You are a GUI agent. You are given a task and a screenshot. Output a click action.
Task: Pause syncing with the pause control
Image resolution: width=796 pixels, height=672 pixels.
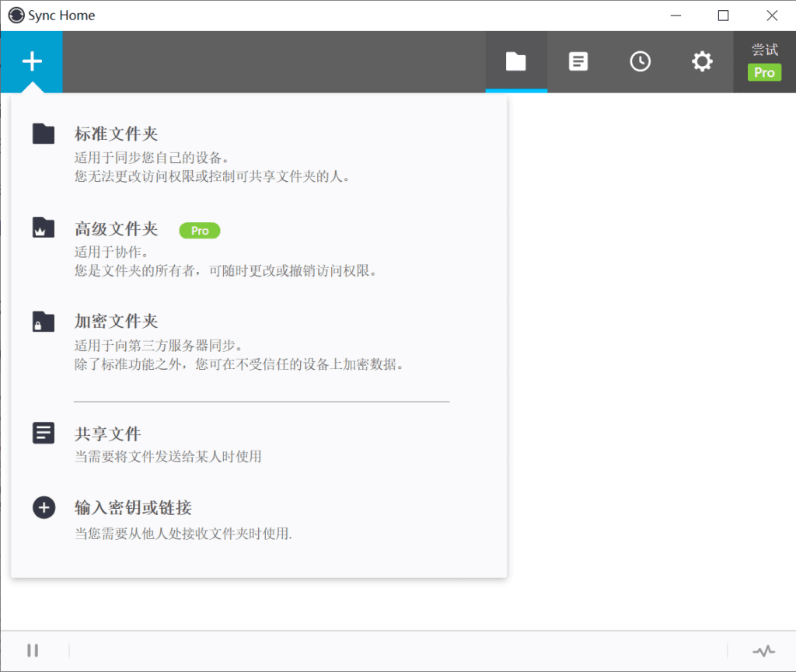click(33, 650)
